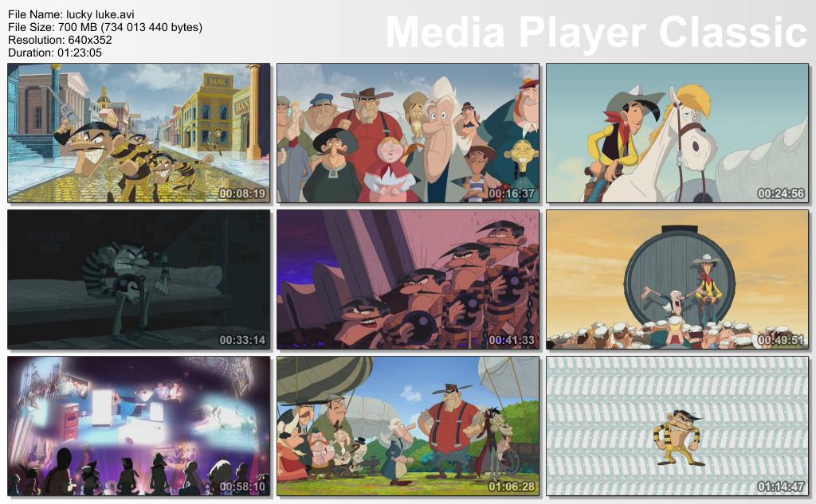This screenshot has height=504, width=816.
Task: Select the covered wagons settlers thumbnail
Action: coord(408,425)
